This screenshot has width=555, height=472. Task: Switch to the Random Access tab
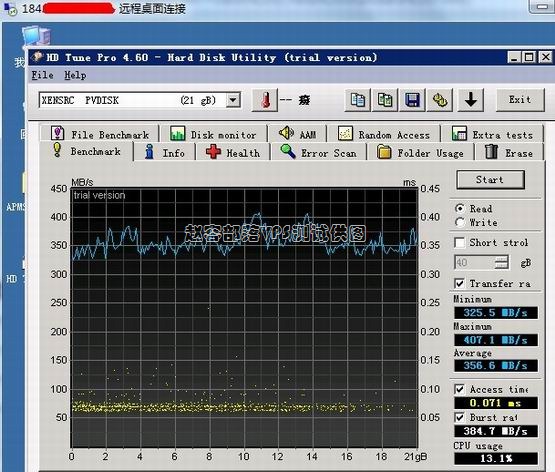[x=384, y=134]
